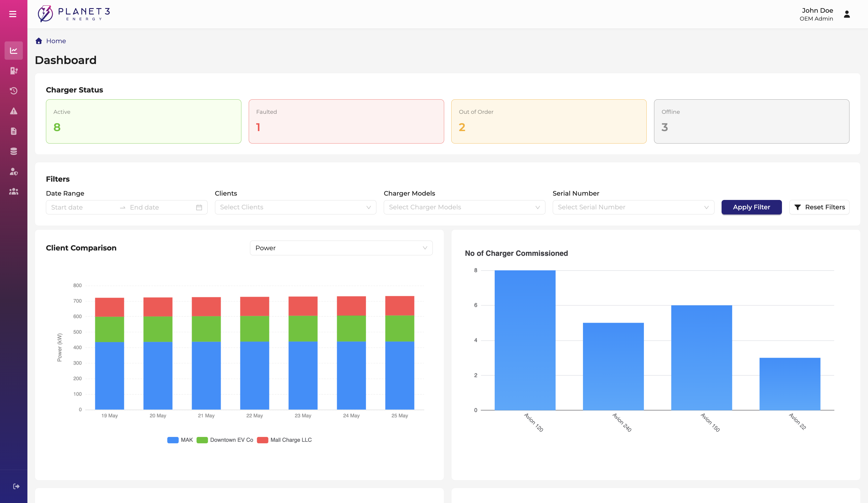Viewport: 868px width, 503px height.
Task: Open the warning triangle alerts icon
Action: click(14, 111)
